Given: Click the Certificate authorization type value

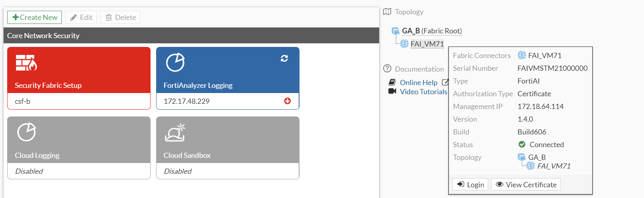Looking at the screenshot, I should [534, 93].
